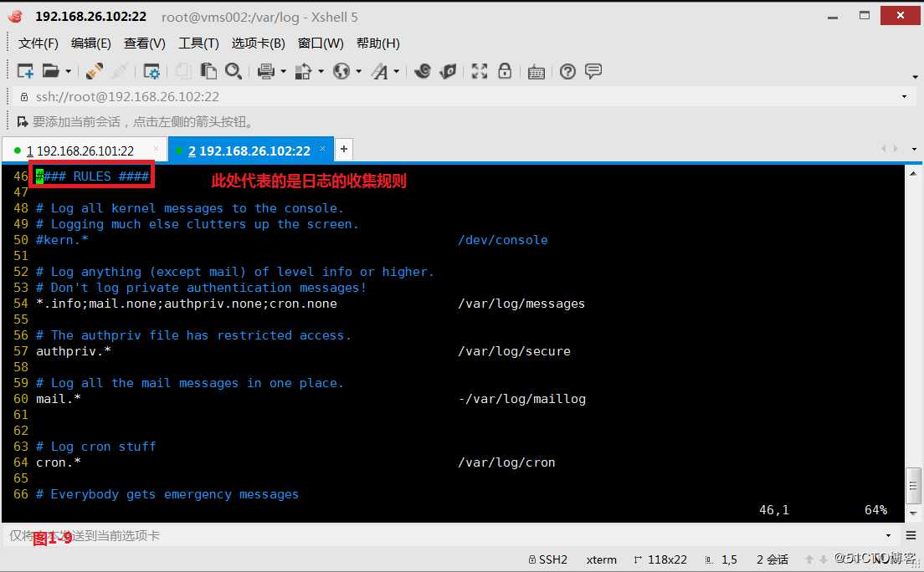924x572 pixels.
Task: Click the terminal vertical scrollbar thumb
Action: [913, 486]
